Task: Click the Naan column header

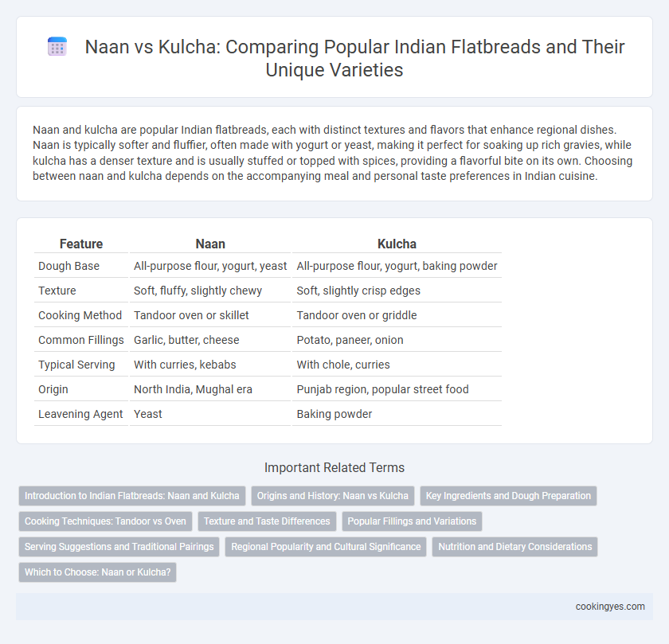Action: [210, 244]
